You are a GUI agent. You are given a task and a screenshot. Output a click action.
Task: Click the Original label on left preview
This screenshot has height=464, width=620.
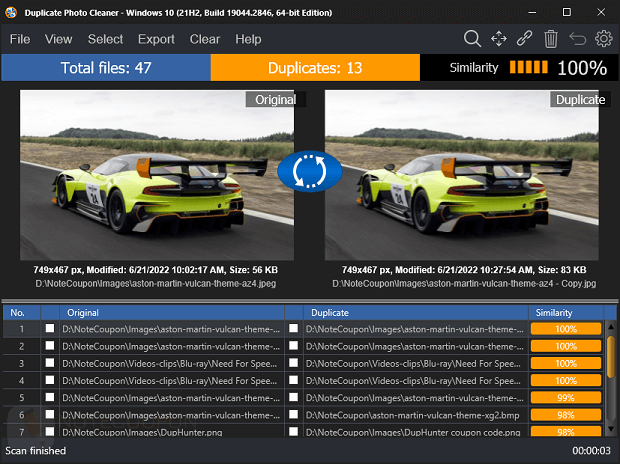coord(276,99)
